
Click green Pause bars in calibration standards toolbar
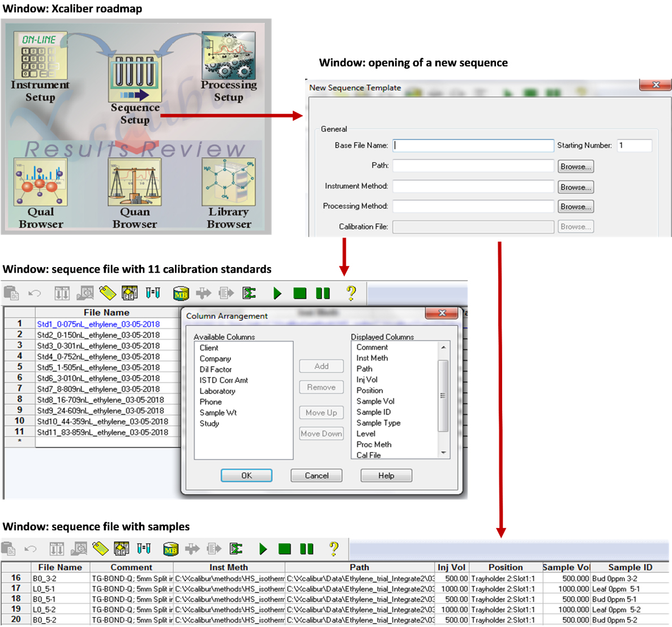click(323, 293)
